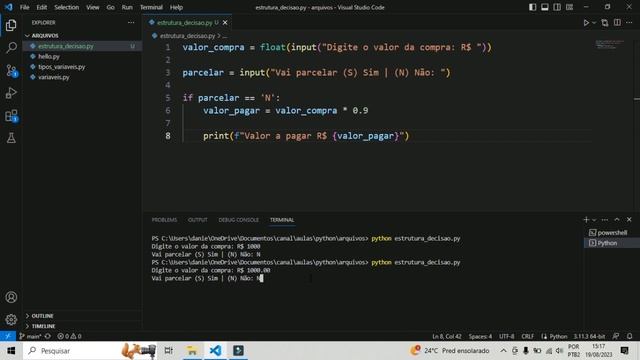Viewport: 640px width, 360px height.
Task: Maximize the panel with up chevron
Action: (x=617, y=220)
